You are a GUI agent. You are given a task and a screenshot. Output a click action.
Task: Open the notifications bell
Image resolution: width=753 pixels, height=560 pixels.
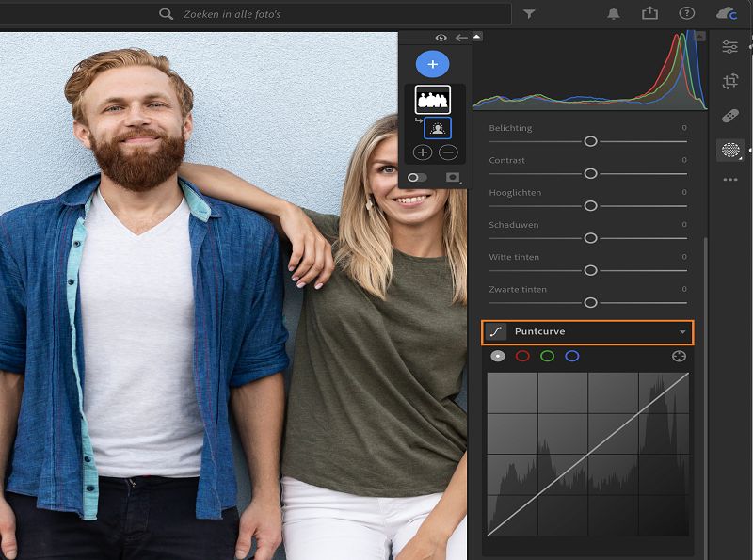(x=614, y=14)
